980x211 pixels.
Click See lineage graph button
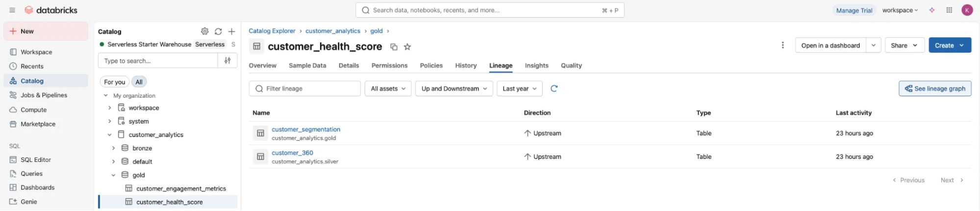pos(935,89)
